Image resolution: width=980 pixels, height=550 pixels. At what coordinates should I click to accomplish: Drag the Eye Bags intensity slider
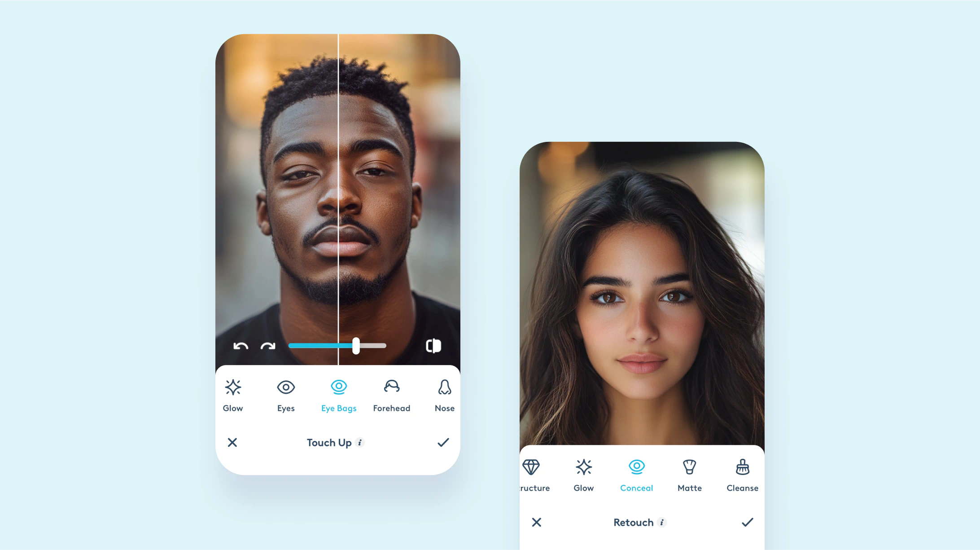pos(355,345)
